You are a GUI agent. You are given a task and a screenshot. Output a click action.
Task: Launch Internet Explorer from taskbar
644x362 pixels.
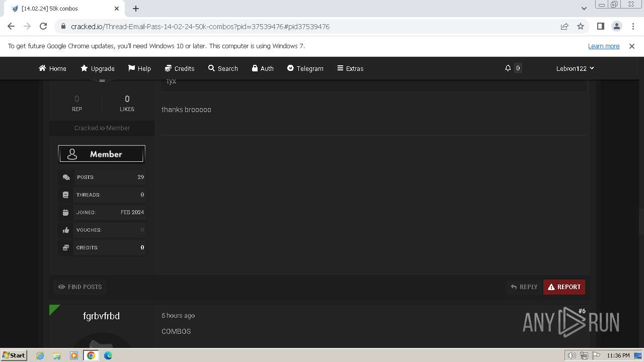tap(40, 355)
